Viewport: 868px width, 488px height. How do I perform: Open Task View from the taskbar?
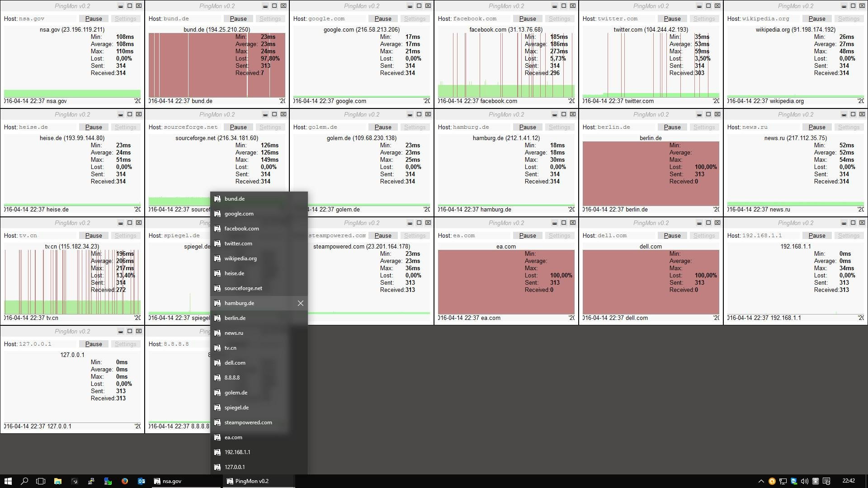(41, 481)
